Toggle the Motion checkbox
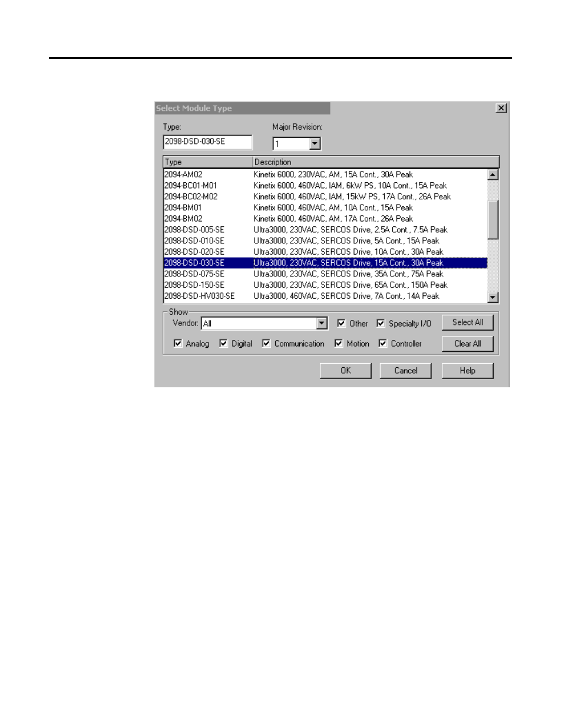The image size is (562, 728). [339, 343]
